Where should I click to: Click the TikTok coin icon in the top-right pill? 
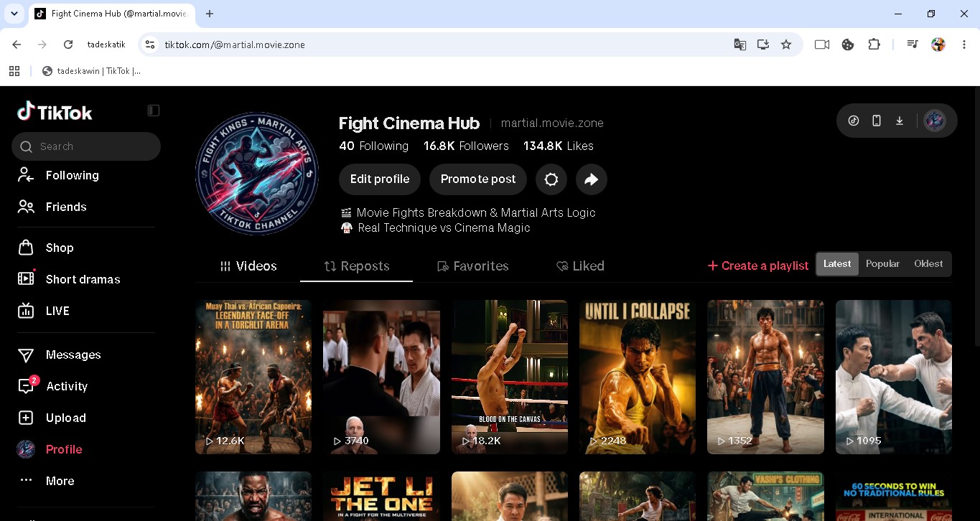pos(854,121)
